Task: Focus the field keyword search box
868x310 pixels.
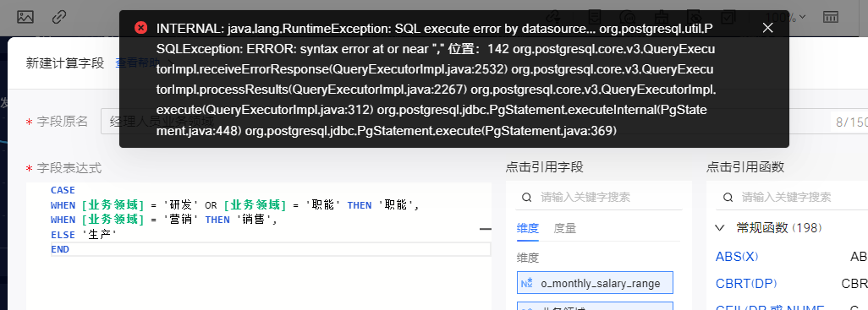Action: pos(598,198)
